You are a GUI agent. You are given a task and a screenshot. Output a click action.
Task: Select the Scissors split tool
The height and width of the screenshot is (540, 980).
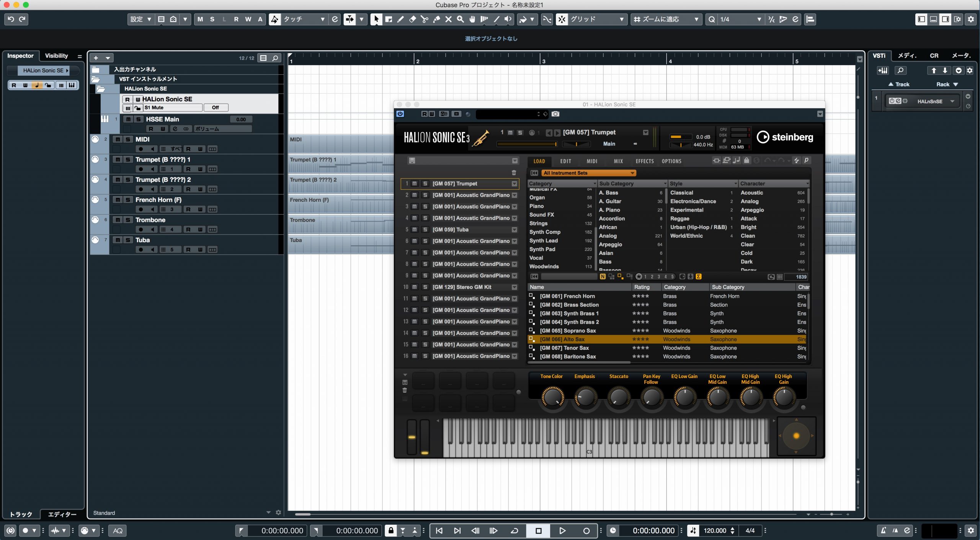425,19
